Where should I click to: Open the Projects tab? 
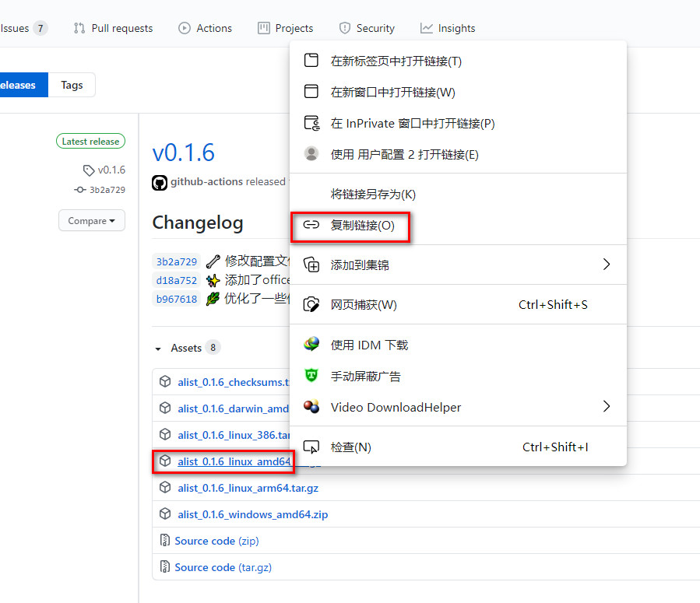click(285, 28)
